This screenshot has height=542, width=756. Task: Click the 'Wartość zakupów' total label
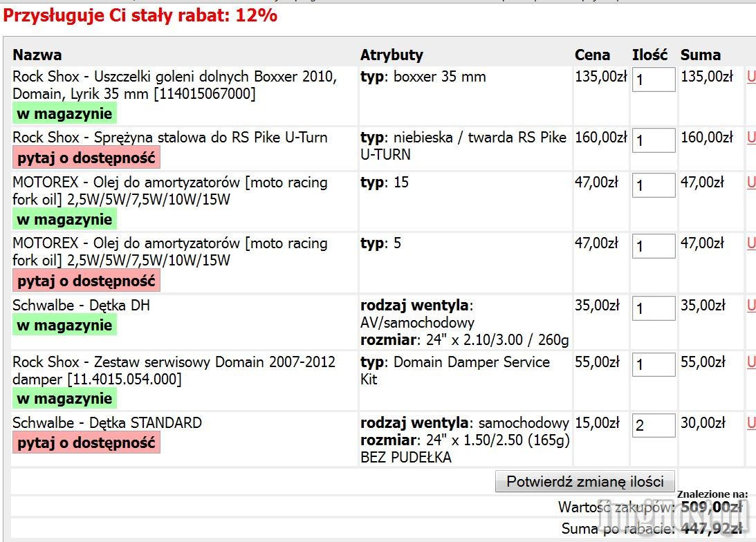pyautogui.click(x=616, y=507)
